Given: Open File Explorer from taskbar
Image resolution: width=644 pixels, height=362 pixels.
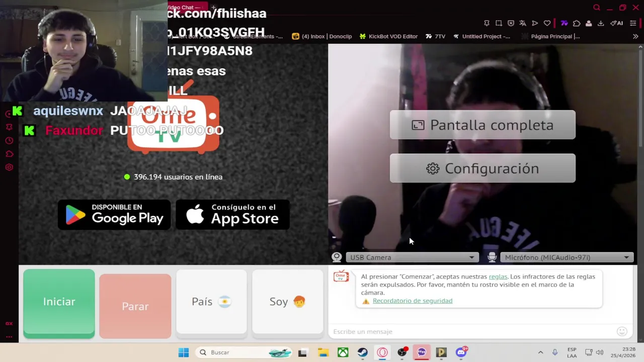Looking at the screenshot, I should (323, 352).
